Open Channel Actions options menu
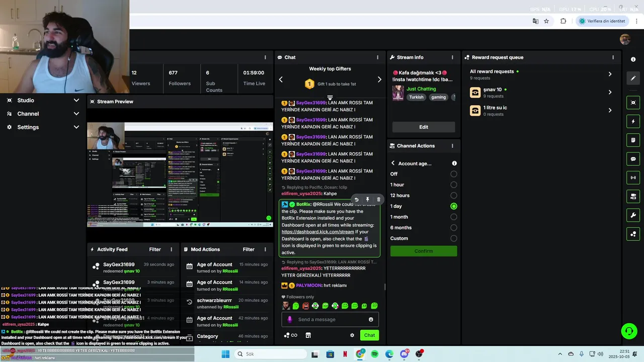 pyautogui.click(x=452, y=146)
